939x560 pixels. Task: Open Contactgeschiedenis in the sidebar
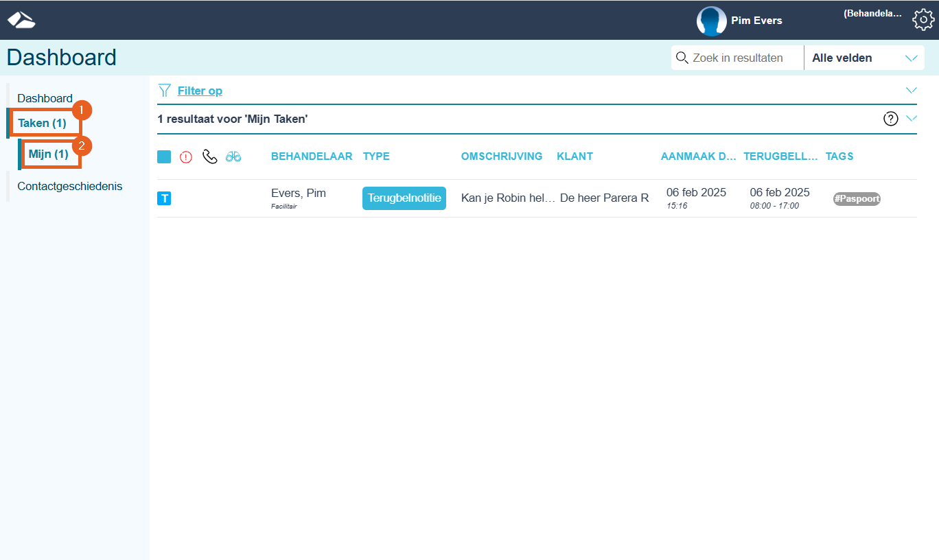[x=69, y=186]
